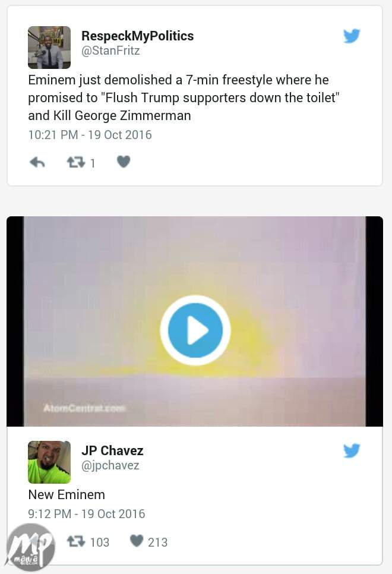
Task: Open the JP Chavez profile picture
Action: point(49,462)
